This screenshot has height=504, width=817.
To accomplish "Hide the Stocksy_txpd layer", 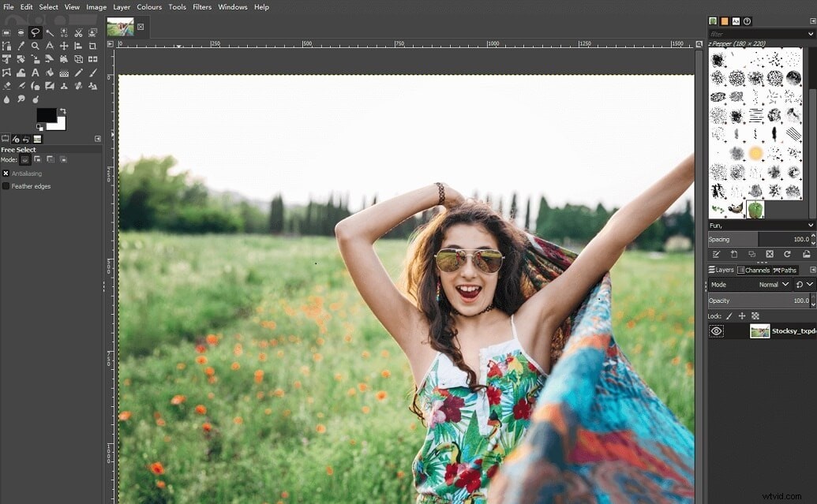I will [717, 330].
